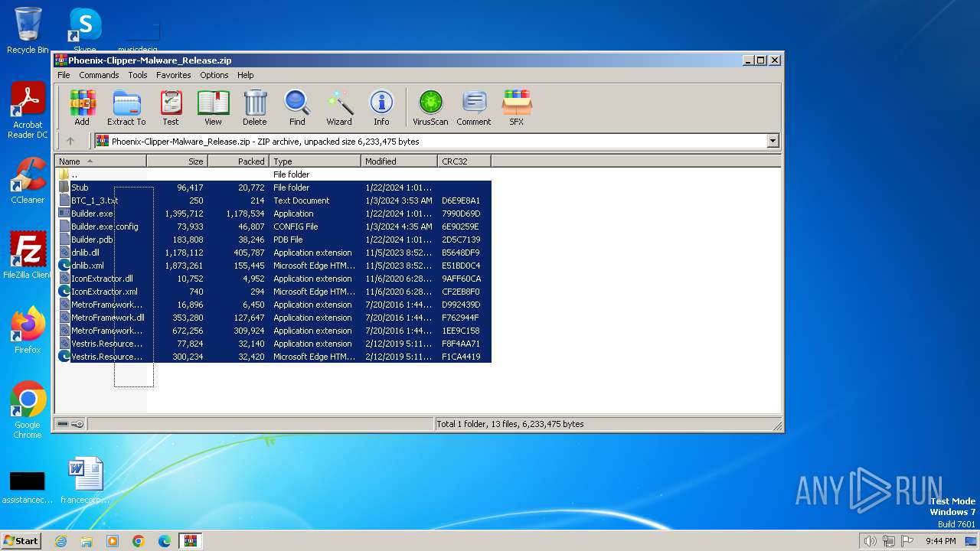Screen dimensions: 980x551
Task: Open the Comment tool
Action: pyautogui.click(x=474, y=108)
